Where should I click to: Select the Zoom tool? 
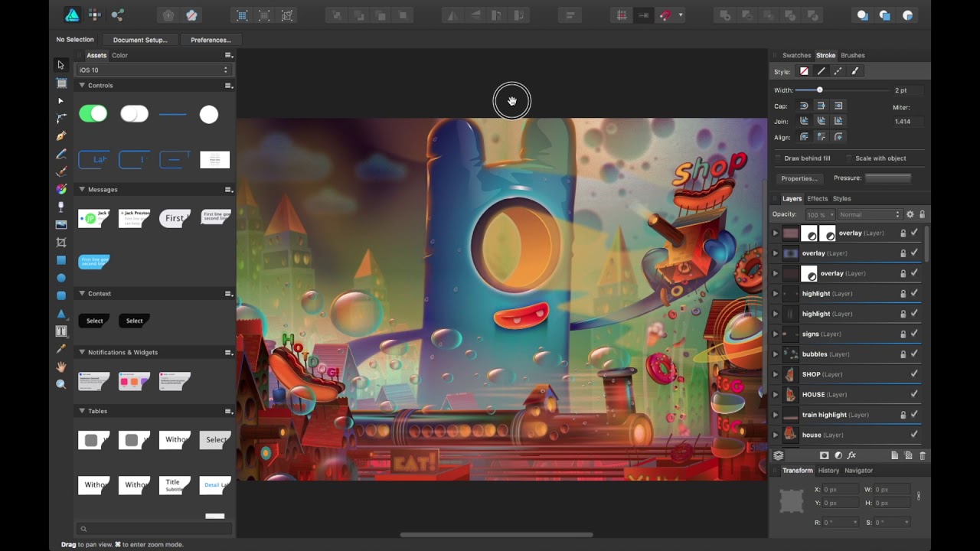click(x=60, y=384)
